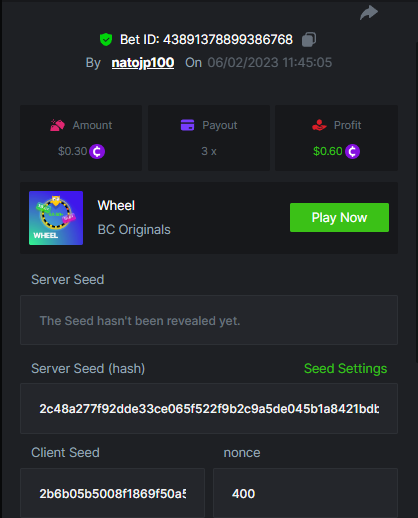This screenshot has width=418, height=518.
Task: Copy the Bet ID with copy icon
Action: pos(309,40)
